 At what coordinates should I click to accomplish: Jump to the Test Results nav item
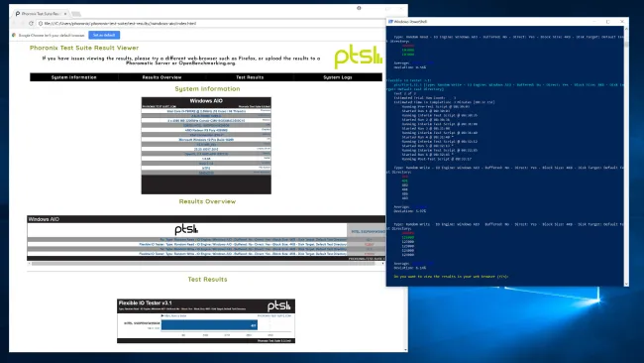(250, 77)
